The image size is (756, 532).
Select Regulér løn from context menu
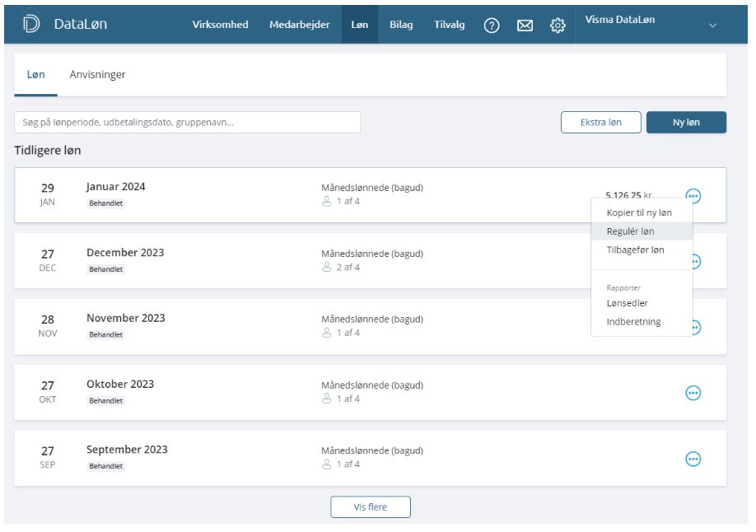click(630, 231)
